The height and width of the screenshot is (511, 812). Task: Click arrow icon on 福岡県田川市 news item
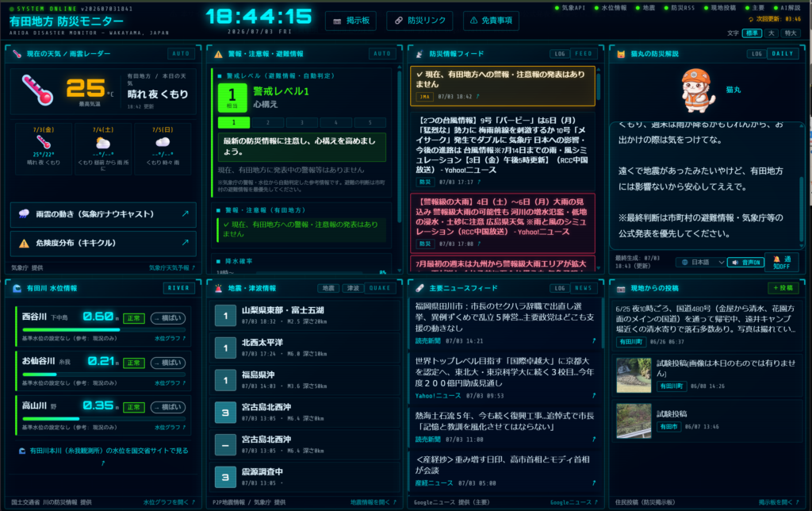pyautogui.click(x=594, y=341)
